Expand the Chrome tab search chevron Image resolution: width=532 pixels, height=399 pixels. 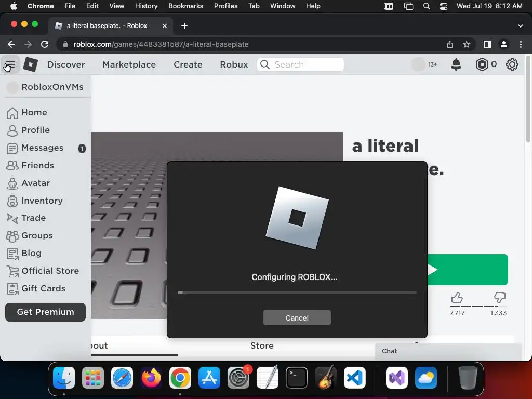tap(521, 26)
